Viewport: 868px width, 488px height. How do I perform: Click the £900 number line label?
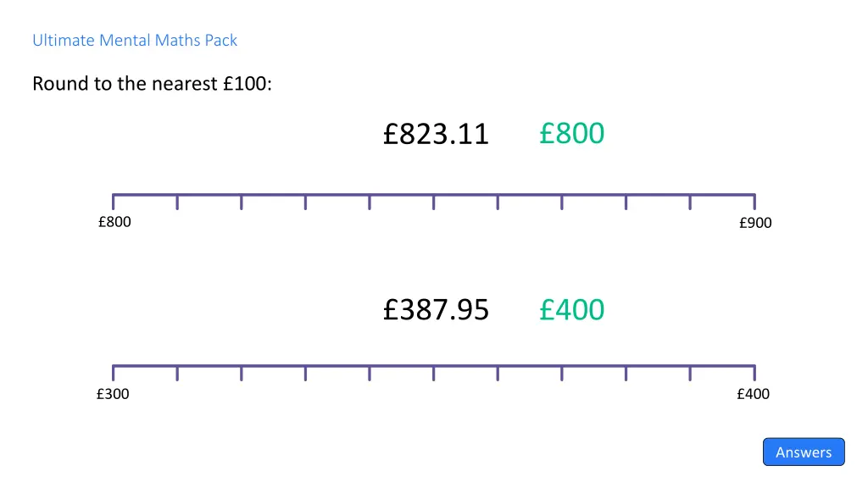tap(755, 223)
